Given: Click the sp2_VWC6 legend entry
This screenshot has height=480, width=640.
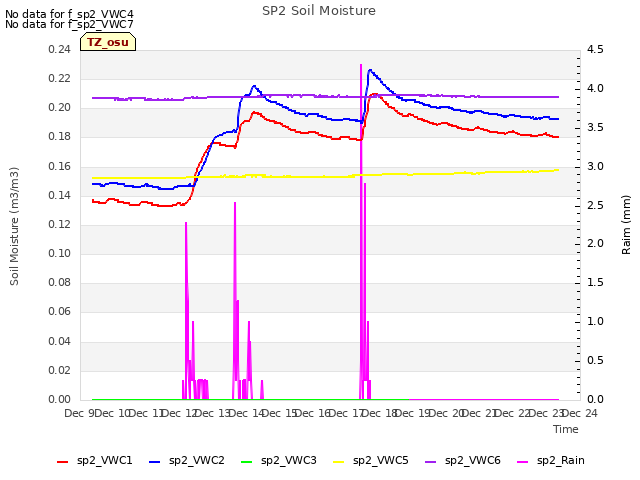Looking at the screenshot, I should pos(463,461).
